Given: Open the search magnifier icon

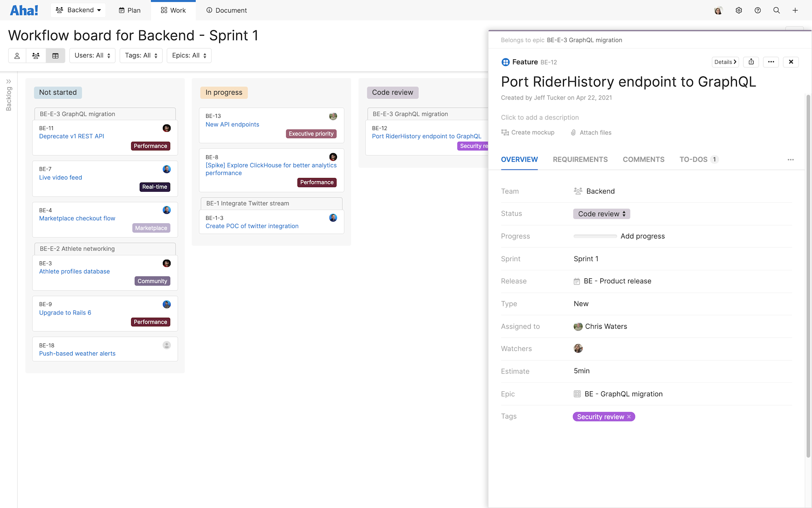Looking at the screenshot, I should [776, 10].
